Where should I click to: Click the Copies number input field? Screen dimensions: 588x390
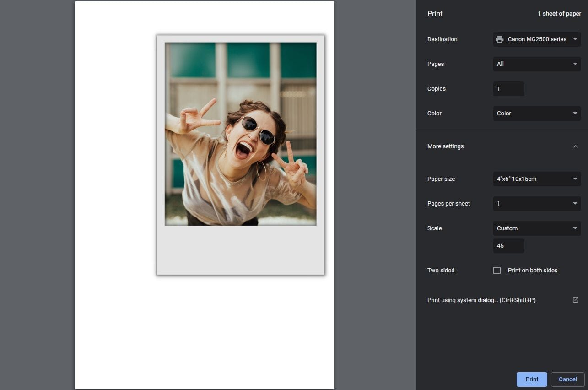point(508,89)
